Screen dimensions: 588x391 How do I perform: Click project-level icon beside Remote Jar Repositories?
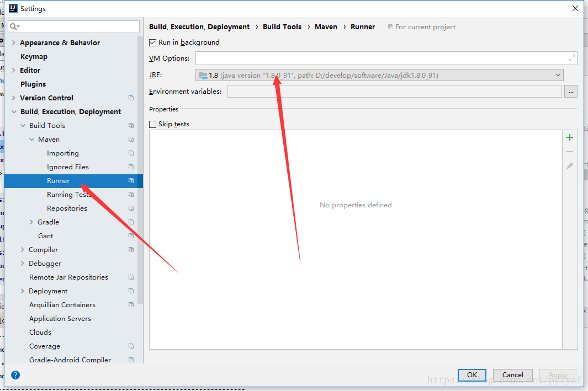(131, 277)
